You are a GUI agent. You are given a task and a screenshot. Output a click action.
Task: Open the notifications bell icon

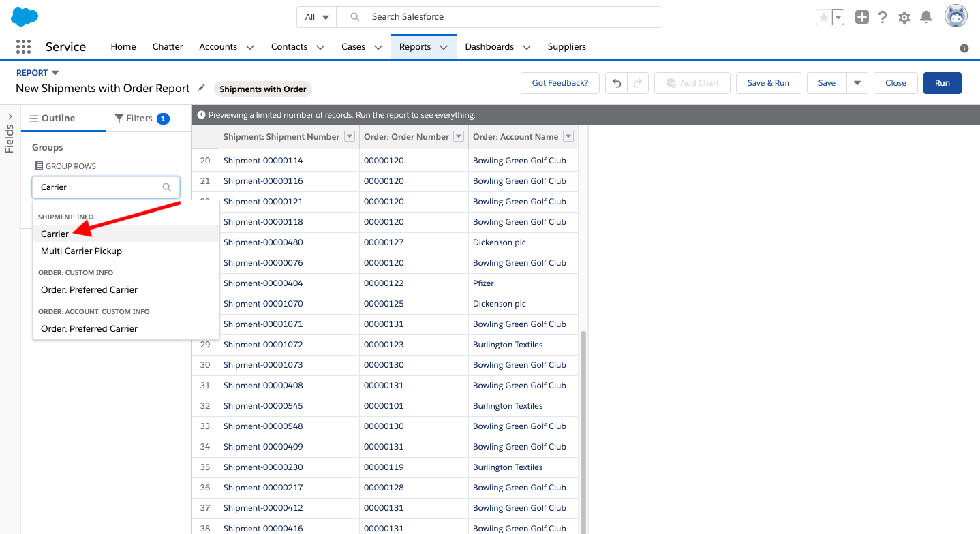(x=926, y=17)
